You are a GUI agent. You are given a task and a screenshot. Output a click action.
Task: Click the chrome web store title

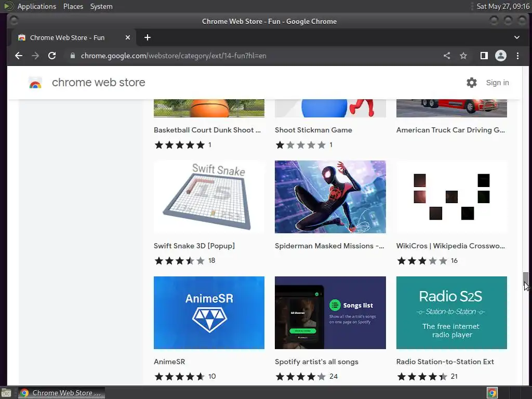tap(98, 83)
